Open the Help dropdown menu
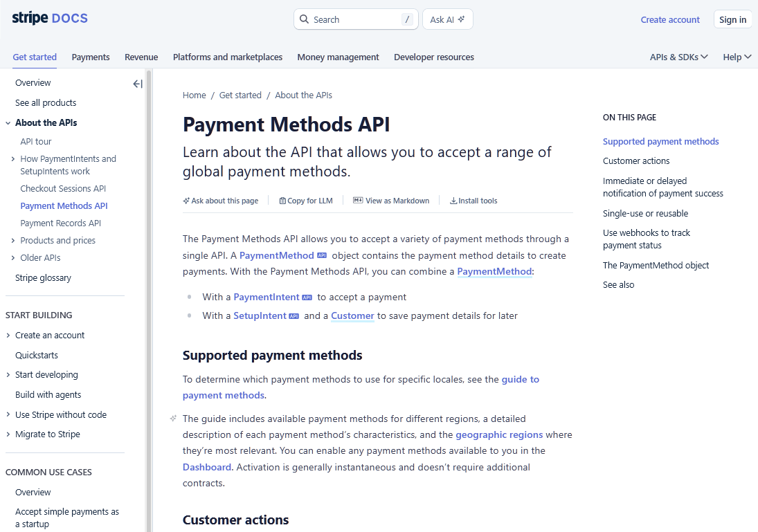This screenshot has height=532, width=758. (x=737, y=57)
